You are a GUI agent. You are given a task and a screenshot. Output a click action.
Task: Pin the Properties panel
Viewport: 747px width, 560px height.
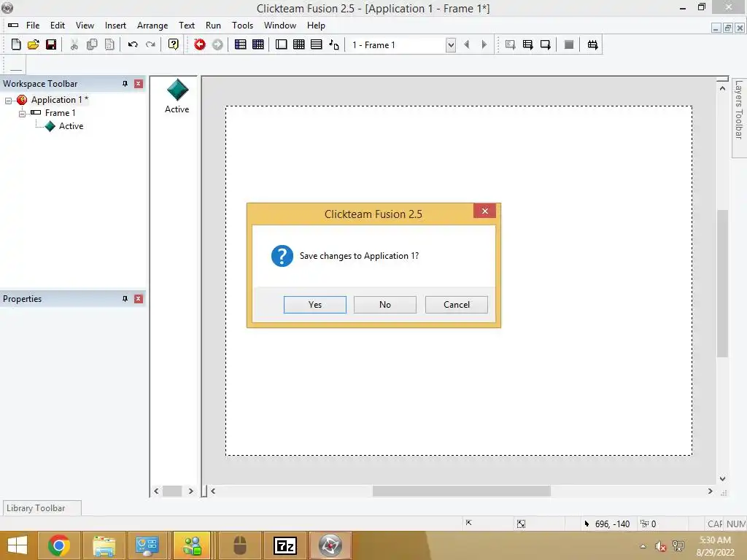(125, 299)
